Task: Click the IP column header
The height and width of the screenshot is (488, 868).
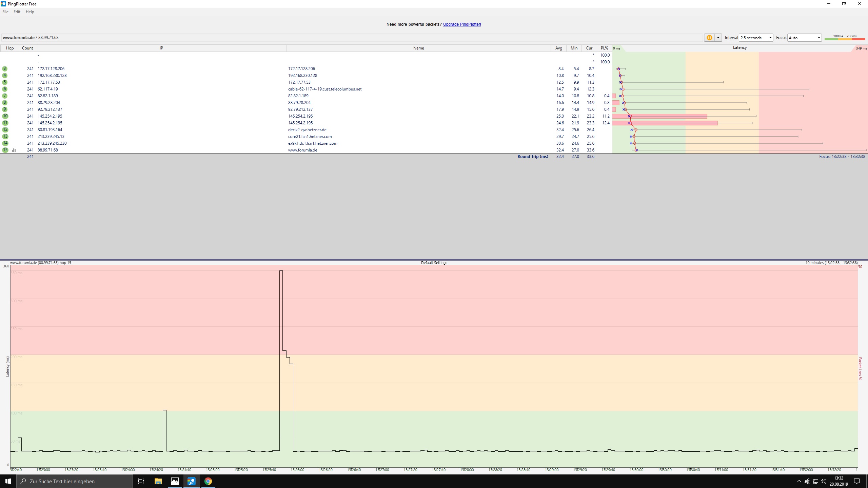Action: click(x=161, y=48)
